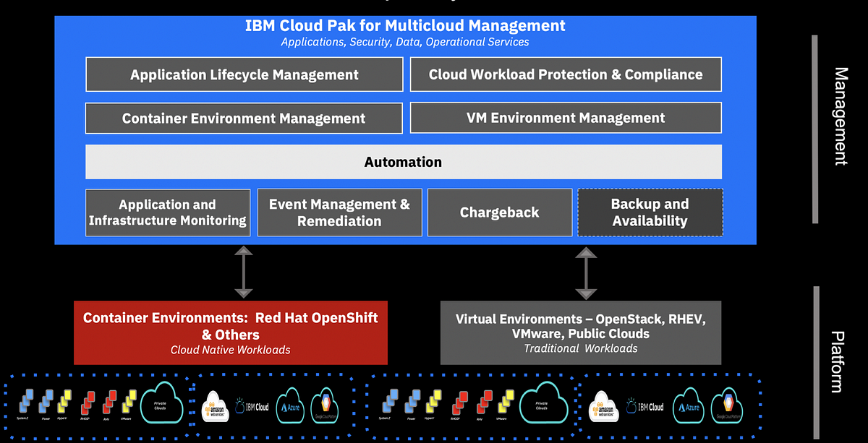The width and height of the screenshot is (868, 443).
Task: Click double-headed arrow above Container Environments box
Action: point(244,272)
